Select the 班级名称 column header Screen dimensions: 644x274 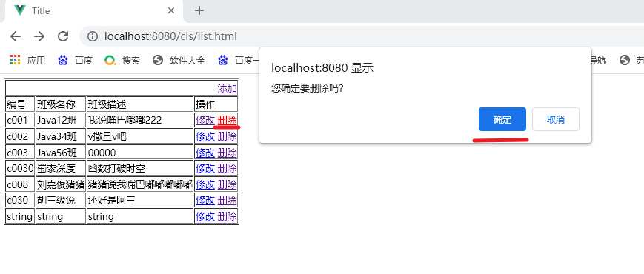coord(61,104)
